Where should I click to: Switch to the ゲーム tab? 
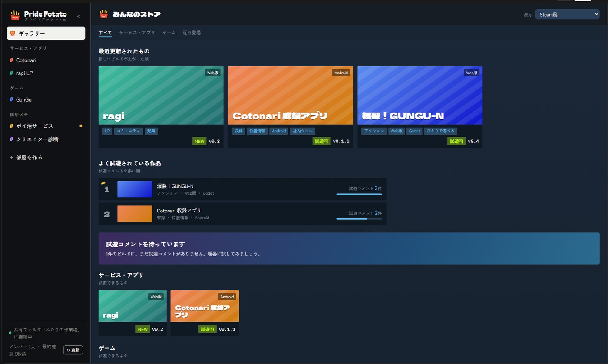pyautogui.click(x=169, y=33)
